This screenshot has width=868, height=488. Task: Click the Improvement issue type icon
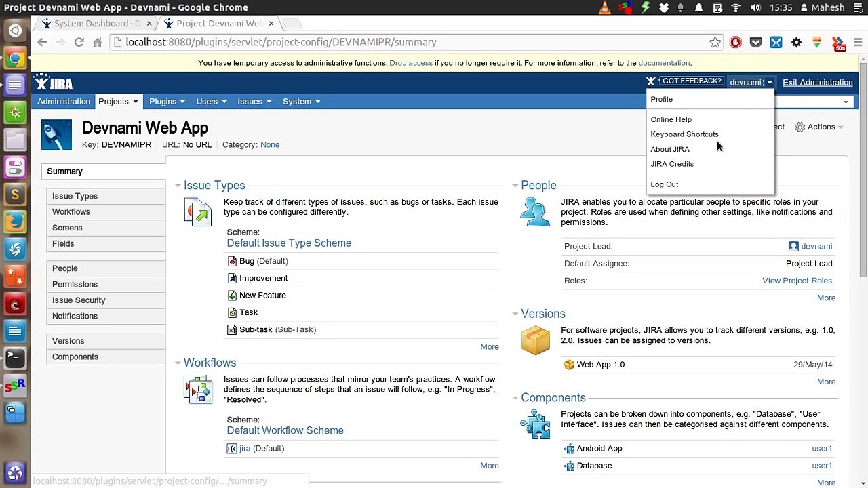tap(232, 278)
